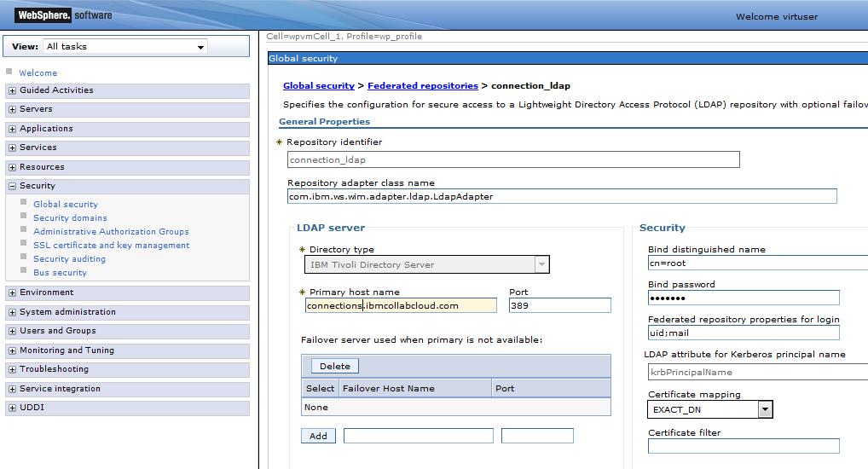This screenshot has height=469, width=868.
Task: Expand the Applications section
Action: pyautogui.click(x=12, y=129)
